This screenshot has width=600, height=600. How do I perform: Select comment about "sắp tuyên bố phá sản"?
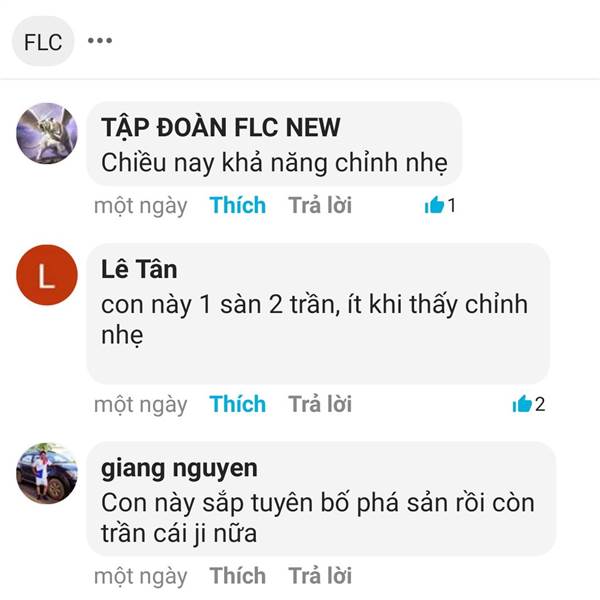(x=318, y=518)
